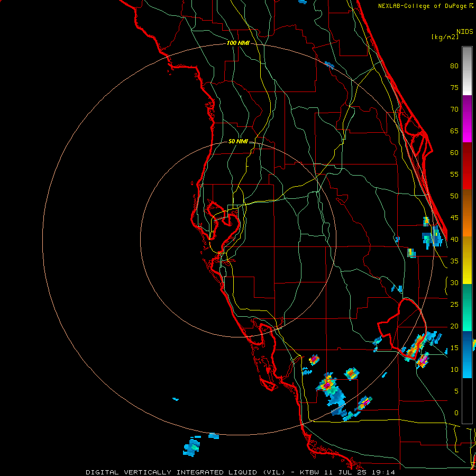The width and height of the screenshot is (476, 476).
Task: Click the scale value 20
Action: click(454, 326)
